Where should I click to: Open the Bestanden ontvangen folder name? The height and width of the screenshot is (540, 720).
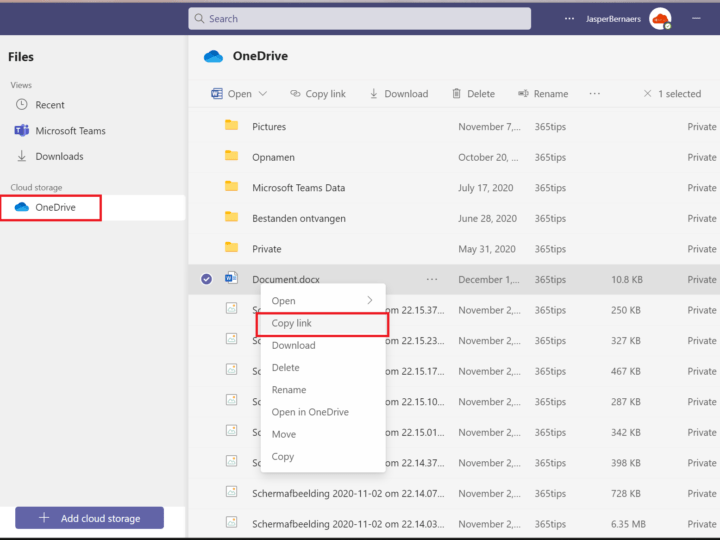pyautogui.click(x=299, y=219)
